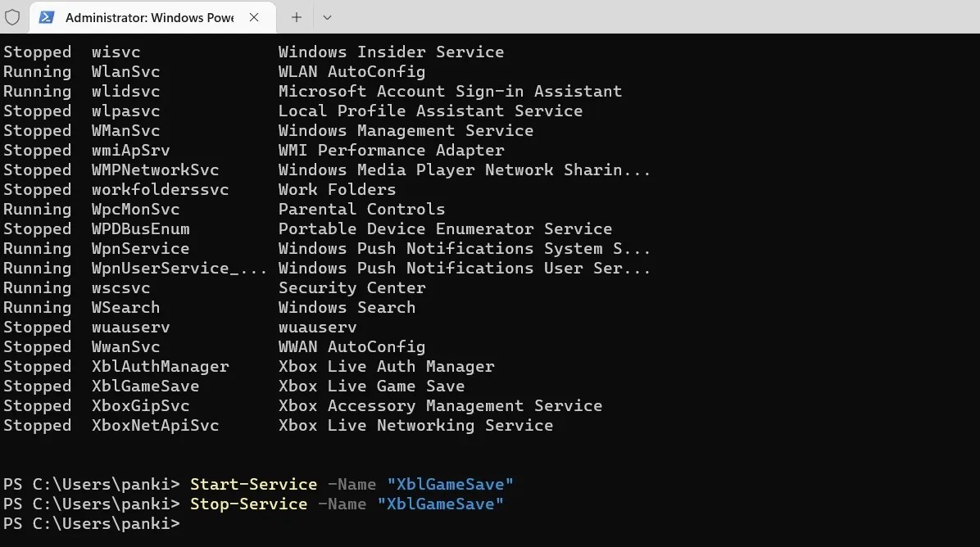Click the WMI Performance Adapter text

pyautogui.click(x=391, y=150)
